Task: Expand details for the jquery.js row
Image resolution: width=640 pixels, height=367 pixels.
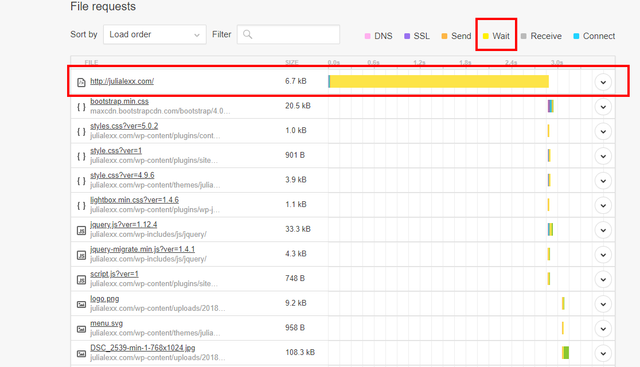Action: point(603,230)
